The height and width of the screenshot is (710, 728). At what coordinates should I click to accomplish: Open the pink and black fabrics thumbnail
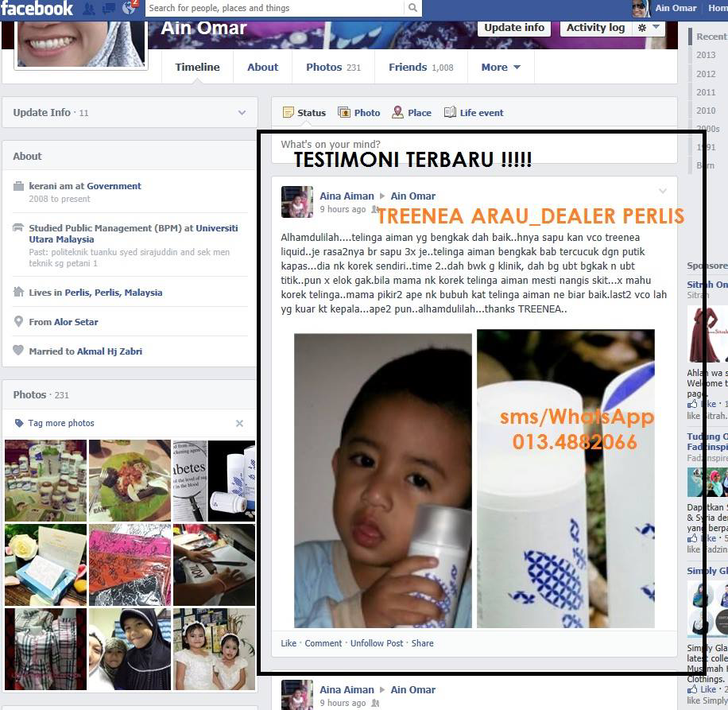(x=130, y=565)
